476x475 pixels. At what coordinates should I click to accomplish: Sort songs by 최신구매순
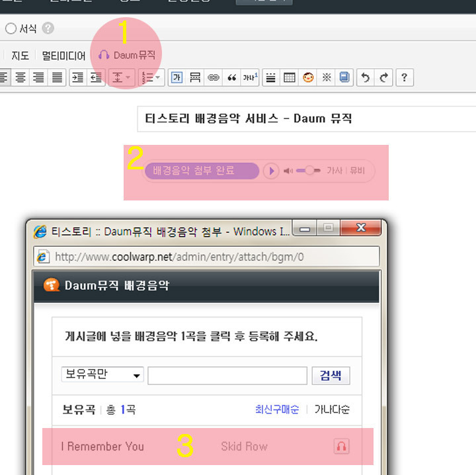coord(277,409)
